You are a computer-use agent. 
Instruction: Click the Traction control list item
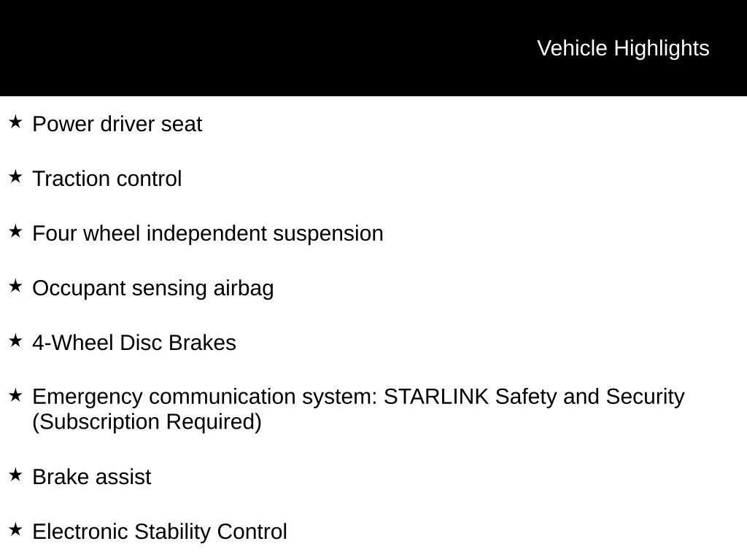(107, 179)
